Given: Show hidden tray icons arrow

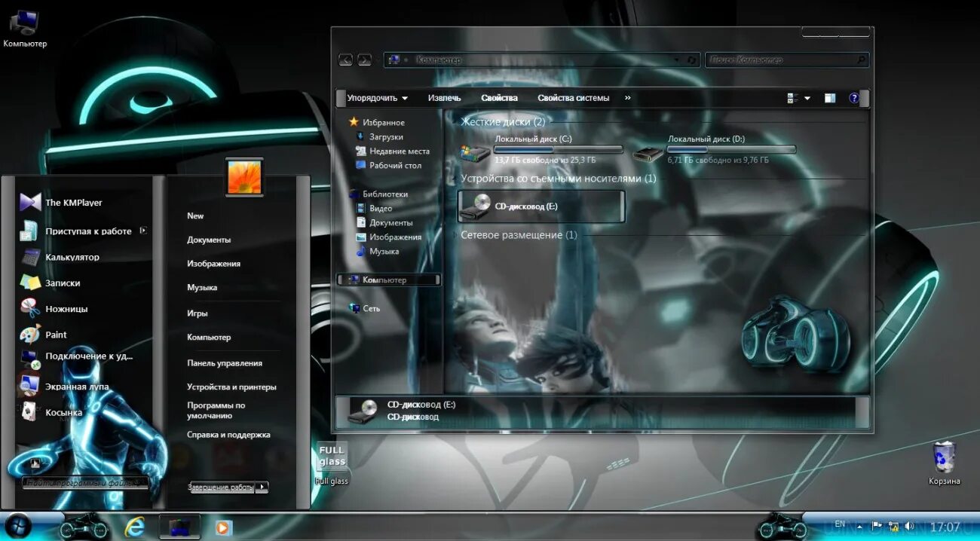Looking at the screenshot, I should coord(859,526).
